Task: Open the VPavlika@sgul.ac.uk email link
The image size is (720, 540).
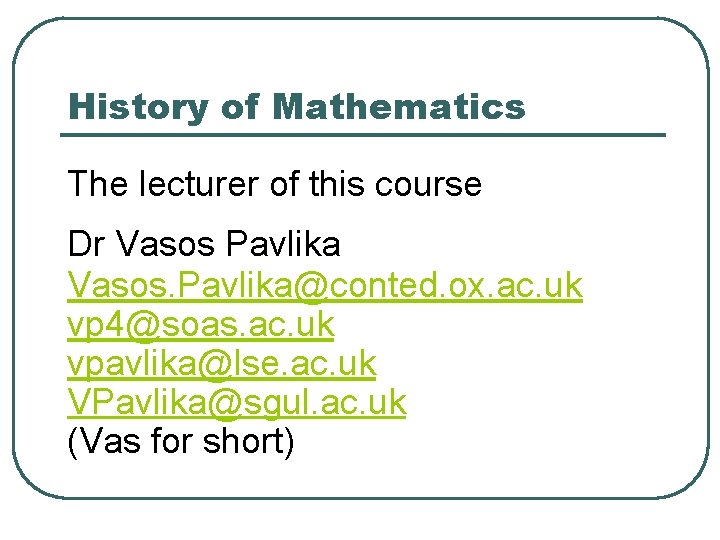Action: tap(236, 402)
